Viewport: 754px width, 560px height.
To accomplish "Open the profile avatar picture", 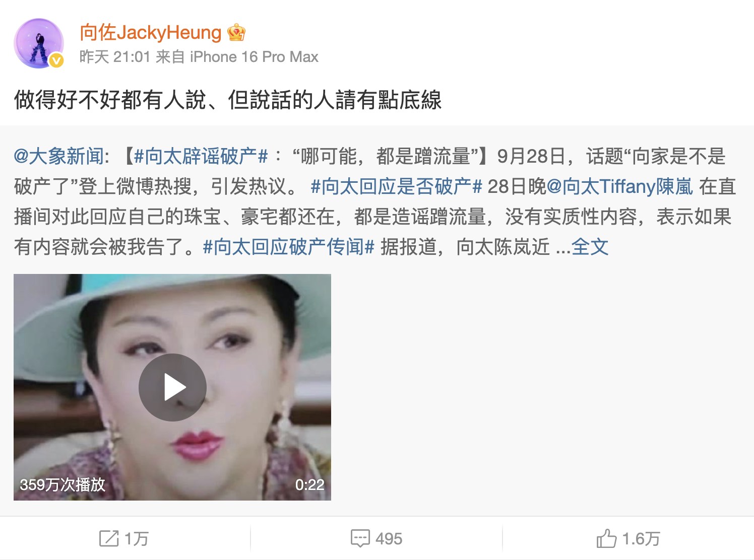I will coord(39,43).
